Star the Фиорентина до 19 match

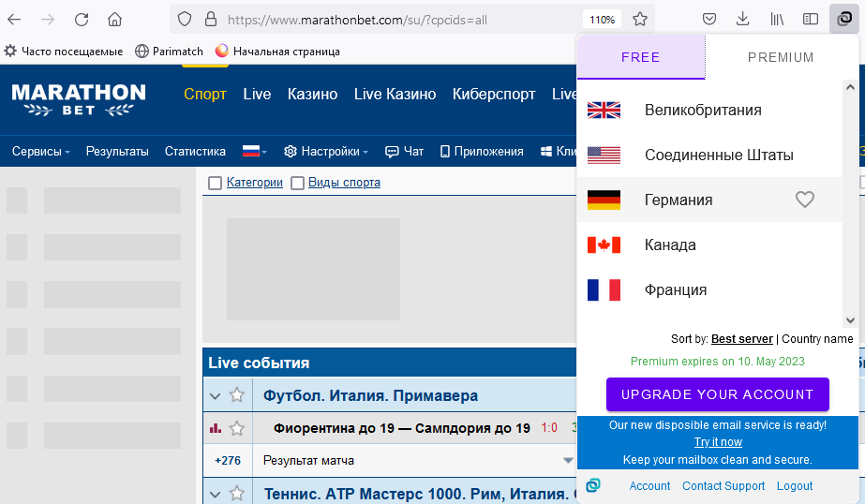pos(237,428)
